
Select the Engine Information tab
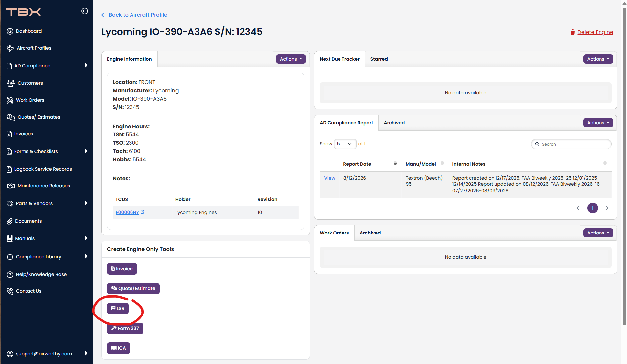click(x=130, y=59)
